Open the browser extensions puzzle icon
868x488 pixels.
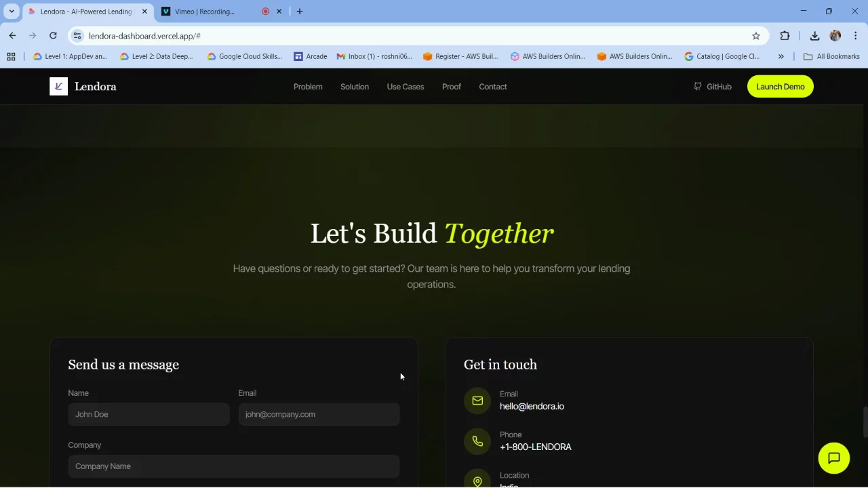pos(785,36)
